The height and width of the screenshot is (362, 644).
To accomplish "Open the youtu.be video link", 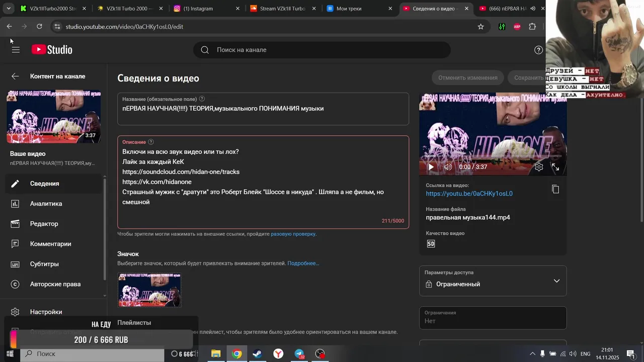I will pos(469,194).
